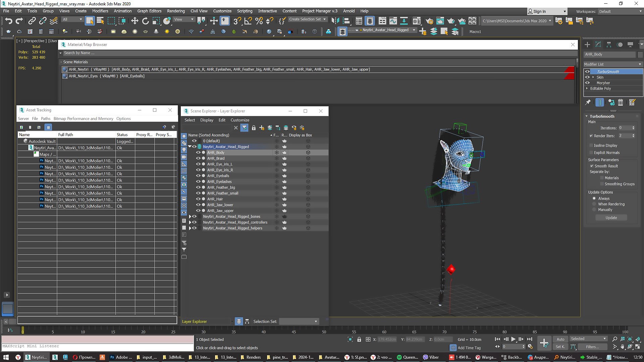Click Pin Stack icon in modifier panel
644x362 pixels.
(588, 103)
